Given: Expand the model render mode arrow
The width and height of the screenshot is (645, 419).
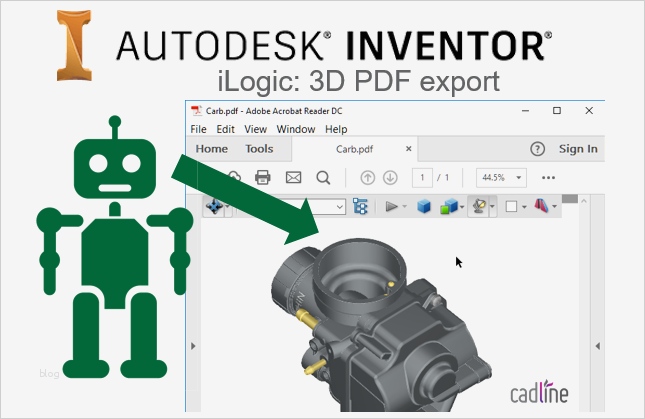Looking at the screenshot, I should click(x=462, y=207).
